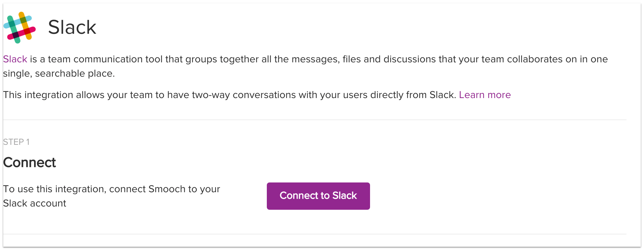644x250 pixels.
Task: Click the divider line below Connect section
Action: coord(315,234)
